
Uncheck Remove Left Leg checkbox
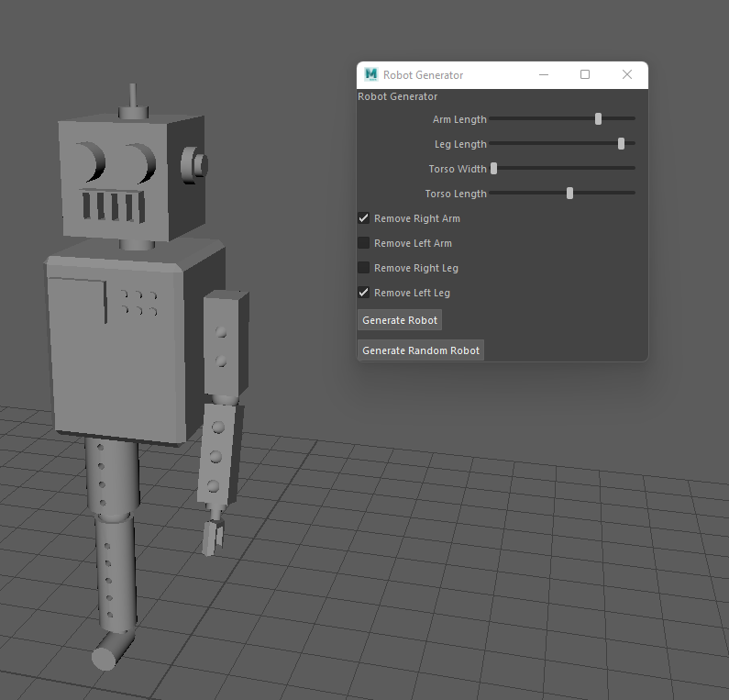point(363,293)
